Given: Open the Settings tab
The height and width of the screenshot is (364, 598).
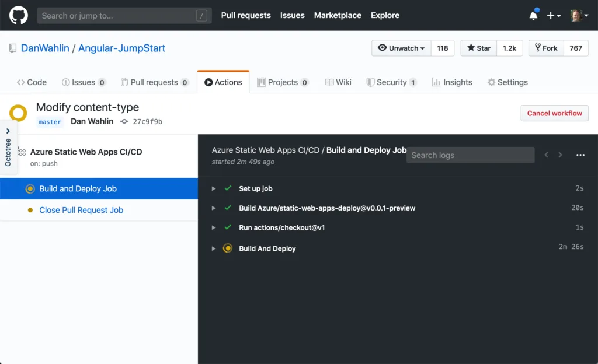Looking at the screenshot, I should click(507, 82).
